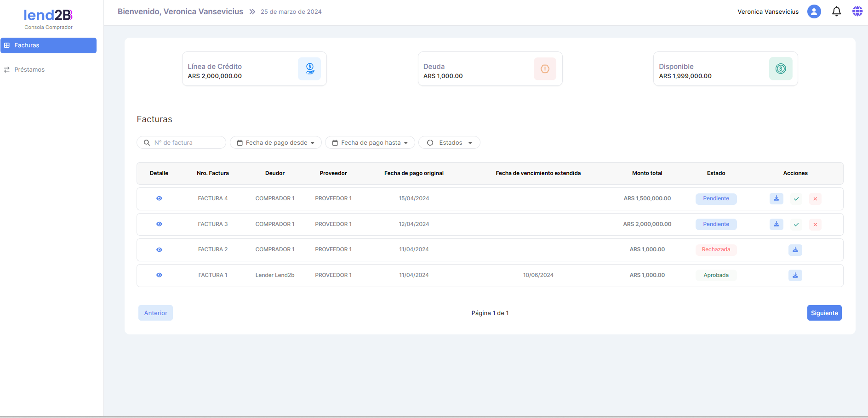Open the Fecha de pago hasta dropdown
The width and height of the screenshot is (868, 418).
(370, 143)
